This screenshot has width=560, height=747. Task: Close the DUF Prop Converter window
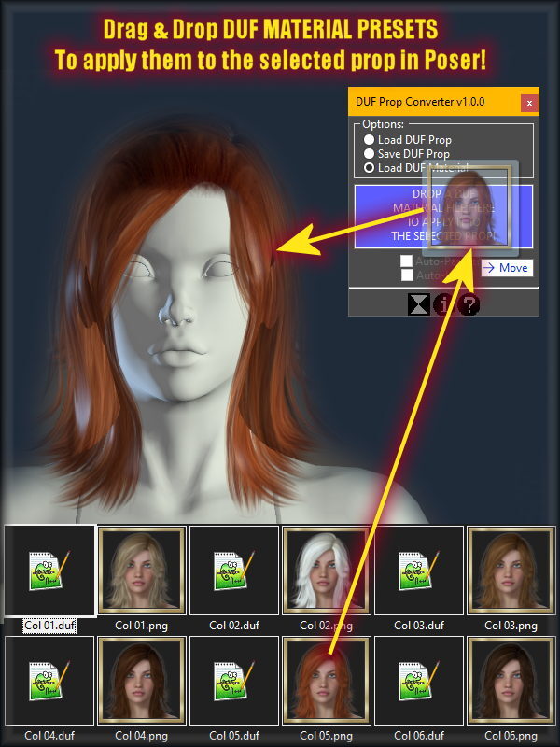point(529,103)
